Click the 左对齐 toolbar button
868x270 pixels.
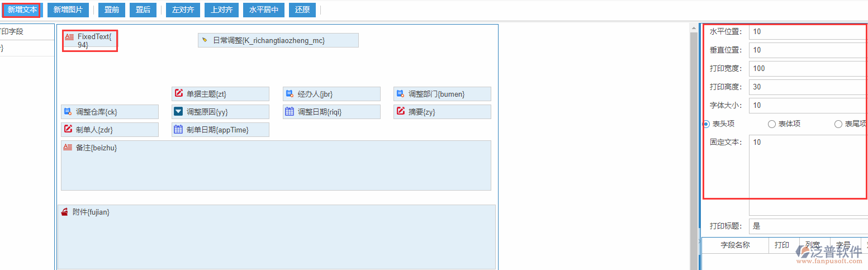tap(183, 10)
